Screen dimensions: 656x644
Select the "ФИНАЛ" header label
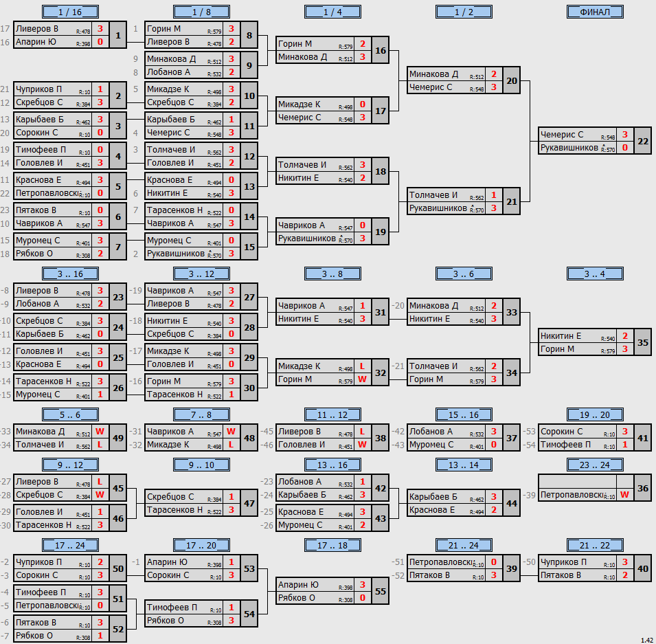click(x=595, y=12)
